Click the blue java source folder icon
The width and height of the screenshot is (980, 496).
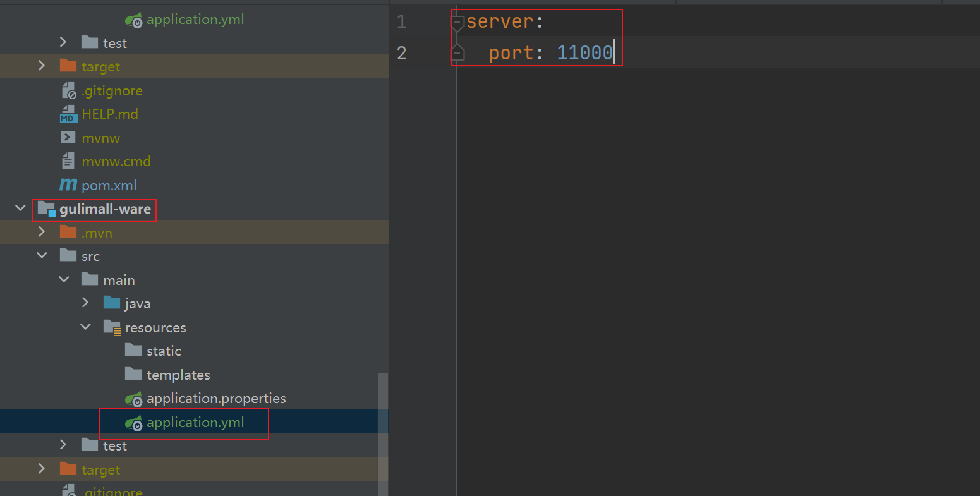pyautogui.click(x=112, y=303)
